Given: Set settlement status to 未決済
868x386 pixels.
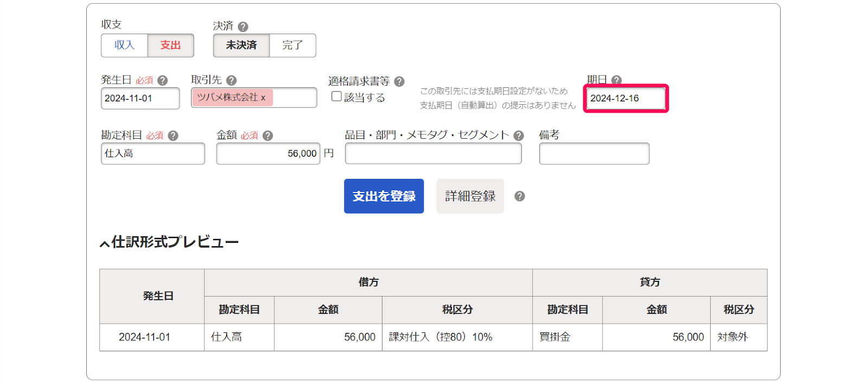Looking at the screenshot, I should pyautogui.click(x=241, y=46).
